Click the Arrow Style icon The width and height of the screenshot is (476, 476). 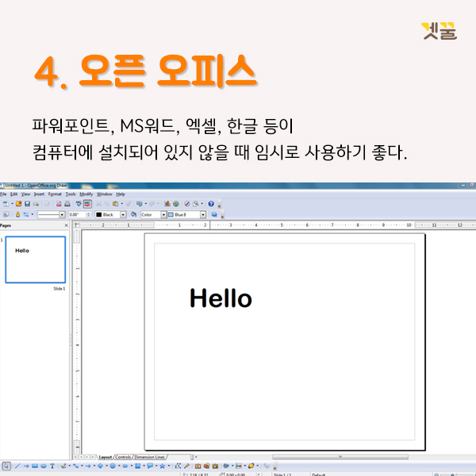(26, 215)
